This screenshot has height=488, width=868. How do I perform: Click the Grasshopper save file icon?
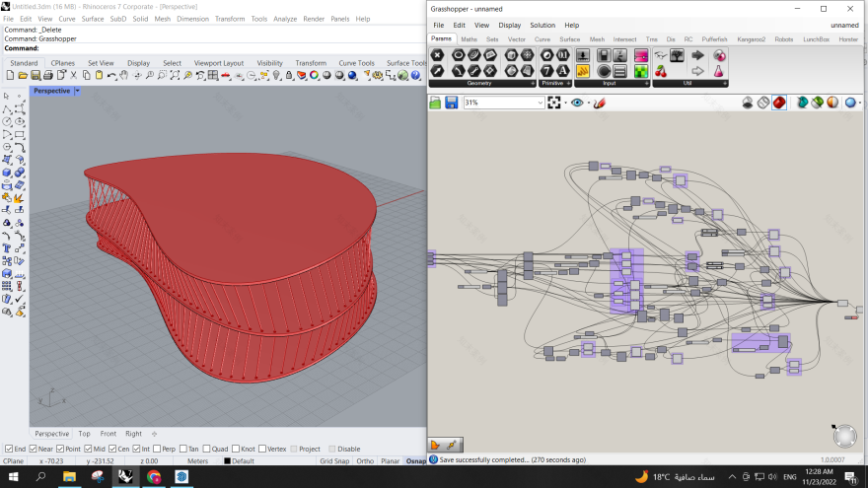tap(451, 103)
